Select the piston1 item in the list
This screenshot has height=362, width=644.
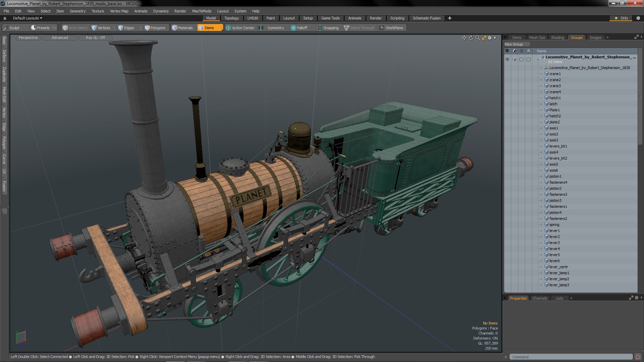(x=555, y=176)
